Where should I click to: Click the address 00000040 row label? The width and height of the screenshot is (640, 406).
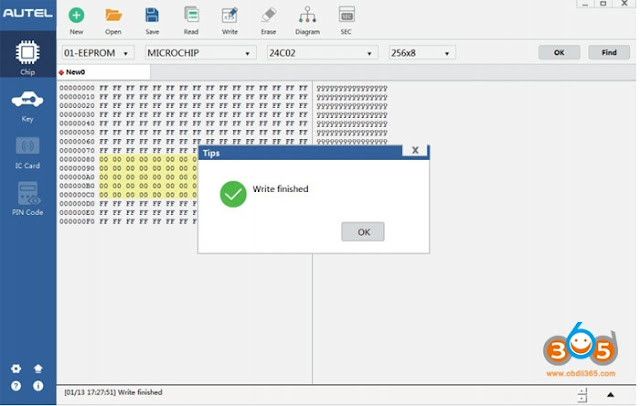tap(77, 124)
